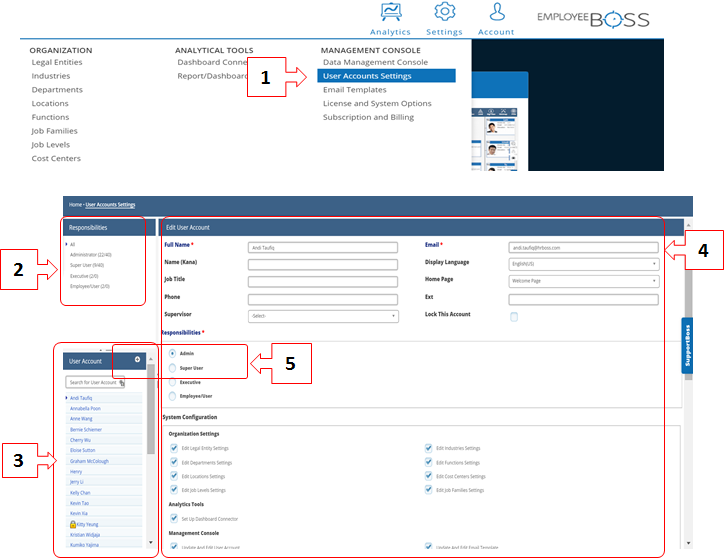
Task: Click the Email input field
Action: [x=584, y=248]
